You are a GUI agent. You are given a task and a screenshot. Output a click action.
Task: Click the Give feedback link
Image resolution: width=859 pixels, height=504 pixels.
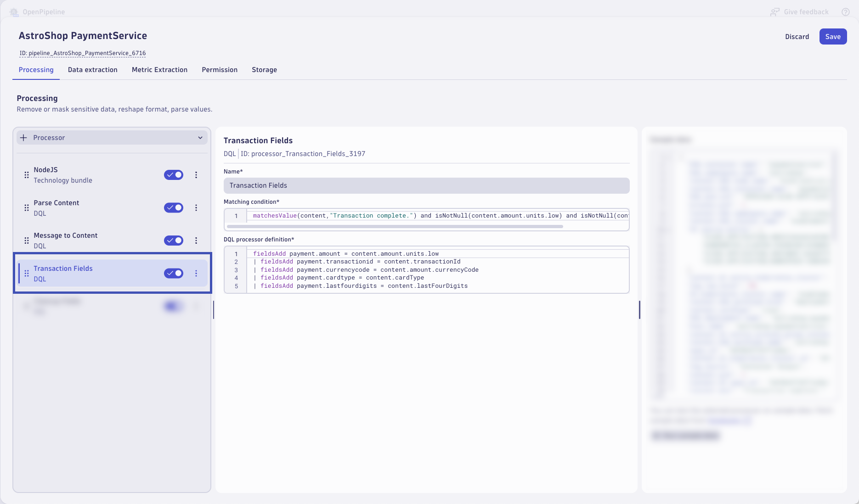click(806, 12)
